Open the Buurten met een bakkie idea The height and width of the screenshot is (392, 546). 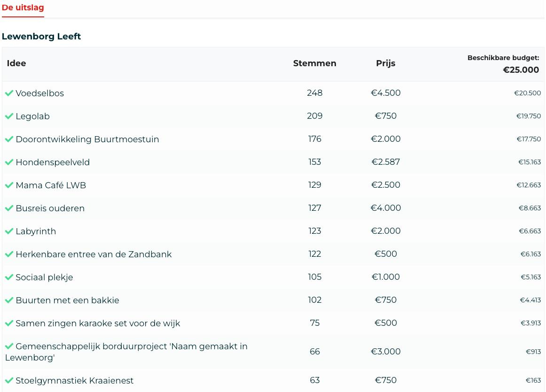pyautogui.click(x=67, y=300)
